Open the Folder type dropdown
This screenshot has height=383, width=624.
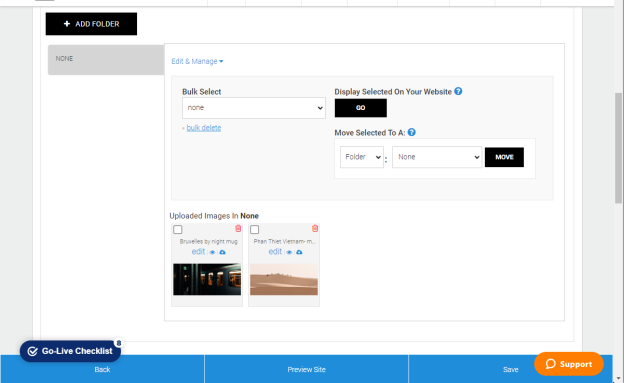point(362,157)
